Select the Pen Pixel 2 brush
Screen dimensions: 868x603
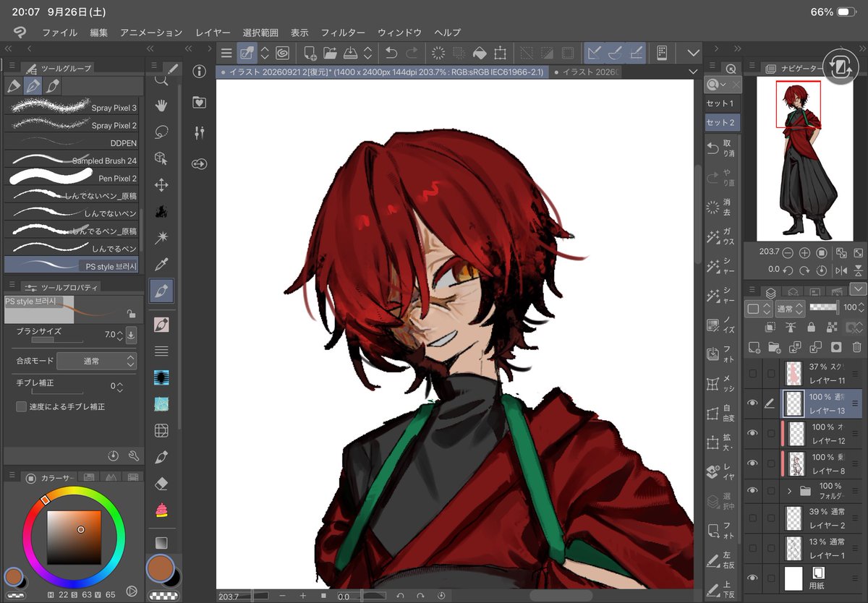pyautogui.click(x=72, y=176)
